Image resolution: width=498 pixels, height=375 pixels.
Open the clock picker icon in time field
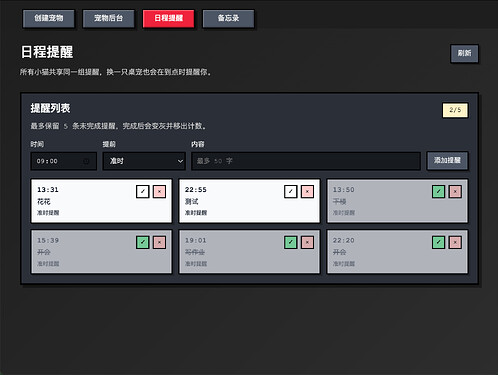click(86, 161)
